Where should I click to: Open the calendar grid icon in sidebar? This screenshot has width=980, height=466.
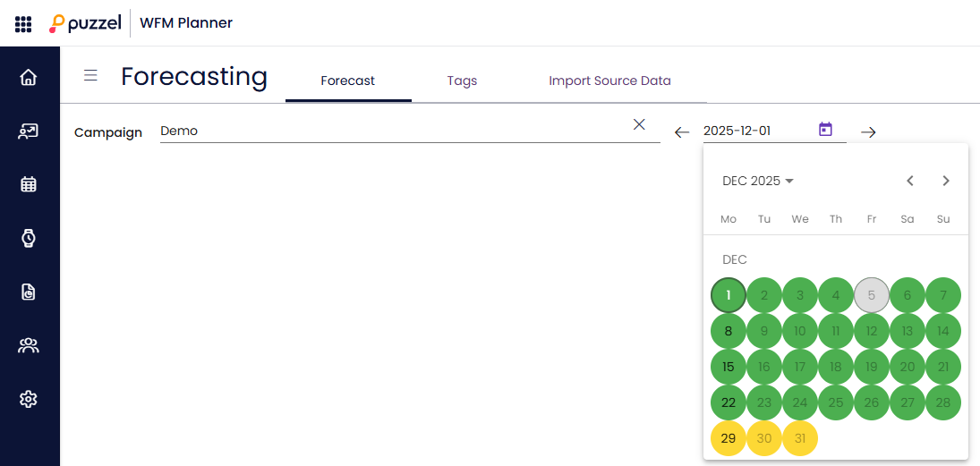[x=29, y=185]
